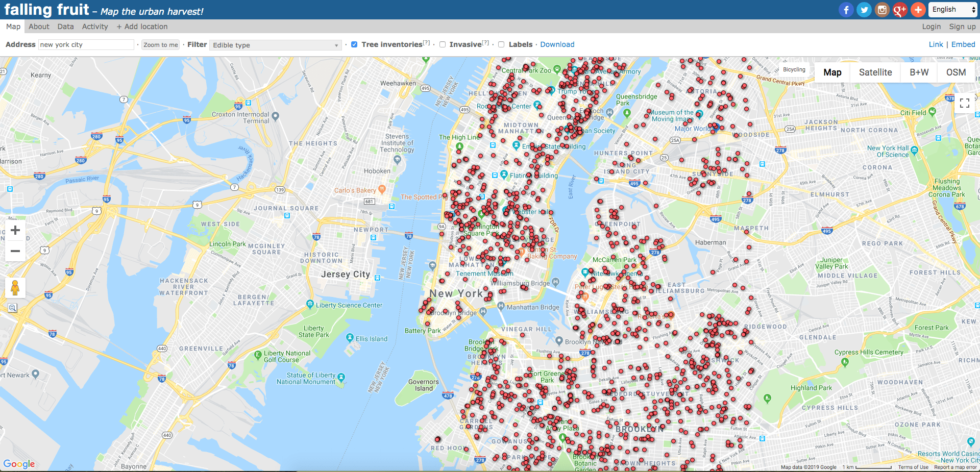Screen dimensions: 980x472
Task: Toggle the Bicycling layer button
Action: pyautogui.click(x=794, y=69)
